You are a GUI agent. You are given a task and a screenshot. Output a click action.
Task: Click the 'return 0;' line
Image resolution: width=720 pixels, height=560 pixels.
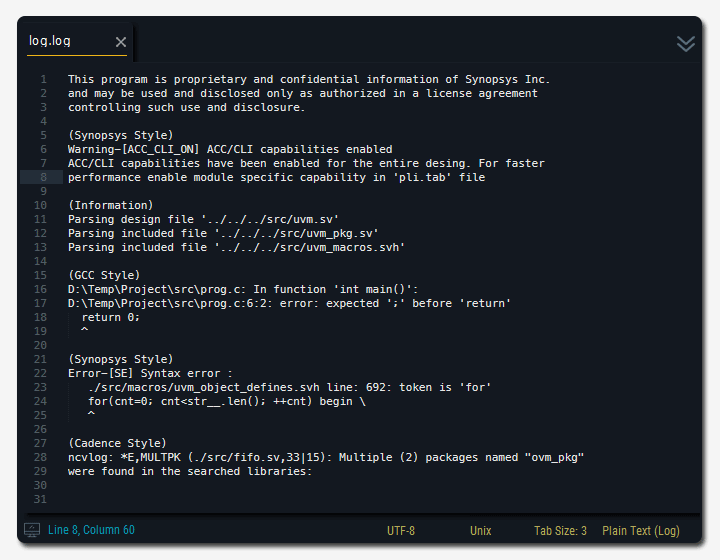coord(111,318)
